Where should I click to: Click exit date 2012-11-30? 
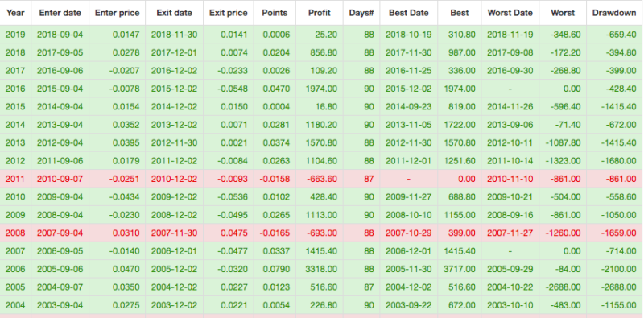[174, 143]
